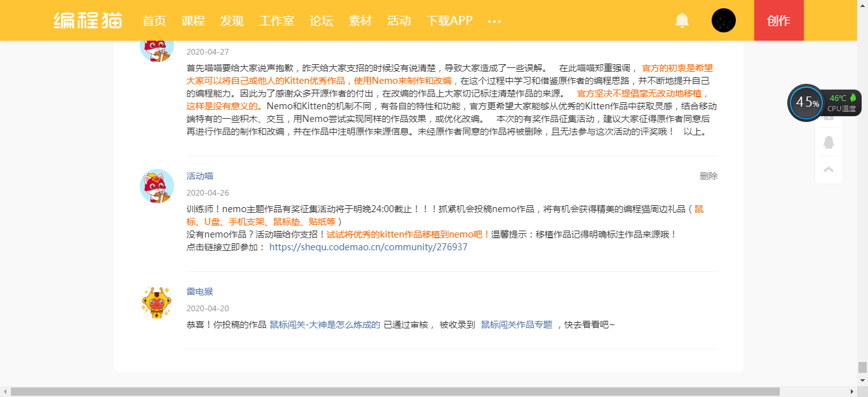Open 发现 menu item
Image resolution: width=868 pixels, height=397 pixels.
click(232, 20)
